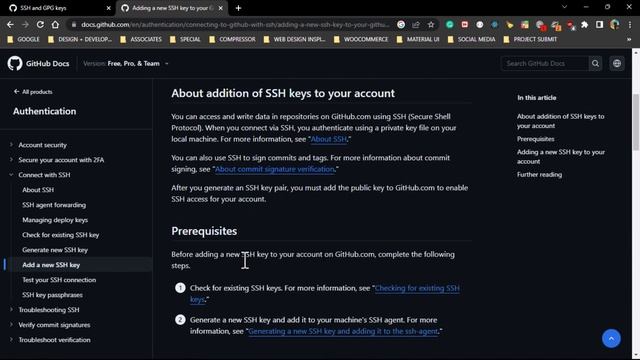
Task: Click the Google icon in address bar
Action: [401, 24]
